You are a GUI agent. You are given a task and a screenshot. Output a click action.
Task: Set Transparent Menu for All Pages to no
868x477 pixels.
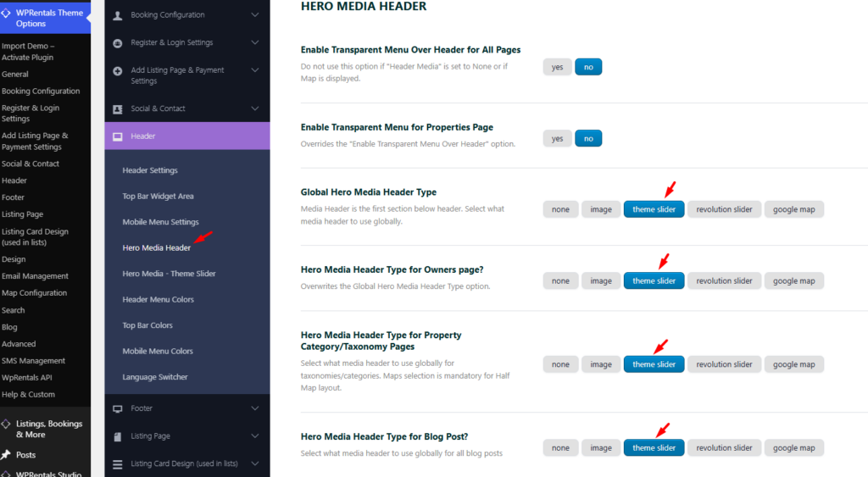[588, 67]
